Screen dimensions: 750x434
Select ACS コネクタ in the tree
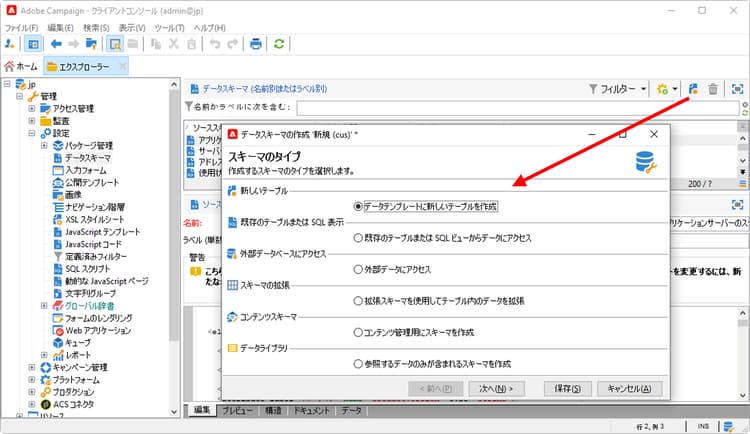[x=73, y=404]
